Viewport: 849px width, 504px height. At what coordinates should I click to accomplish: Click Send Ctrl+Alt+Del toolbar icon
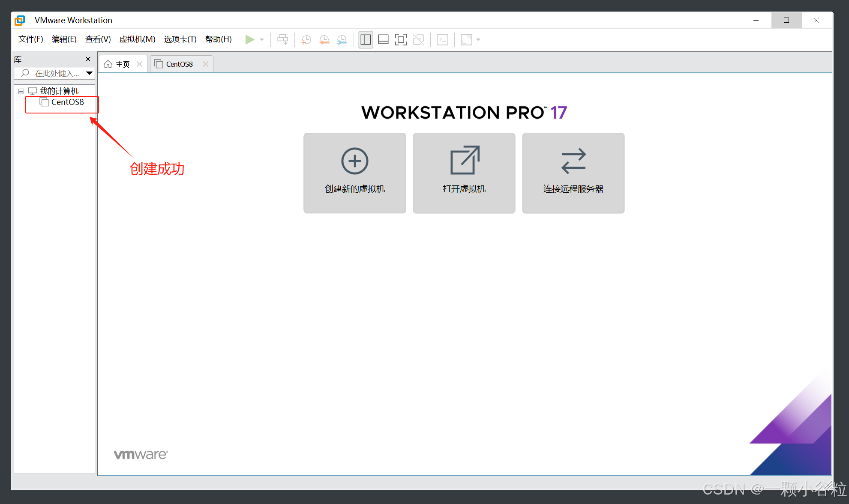tap(283, 40)
